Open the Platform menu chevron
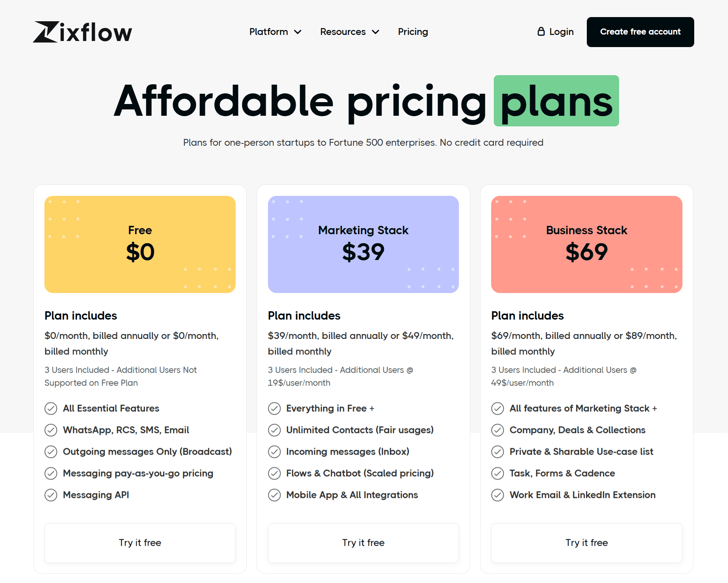This screenshot has width=728, height=583. [x=298, y=32]
